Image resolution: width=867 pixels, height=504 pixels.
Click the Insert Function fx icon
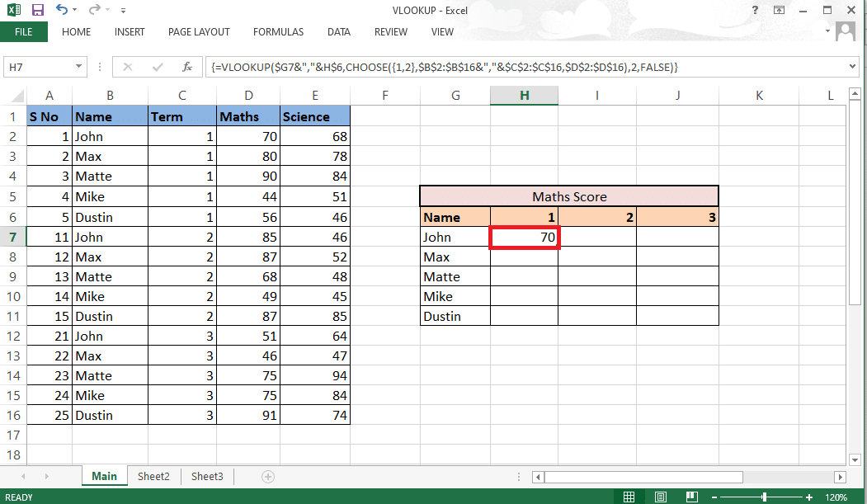coord(187,67)
